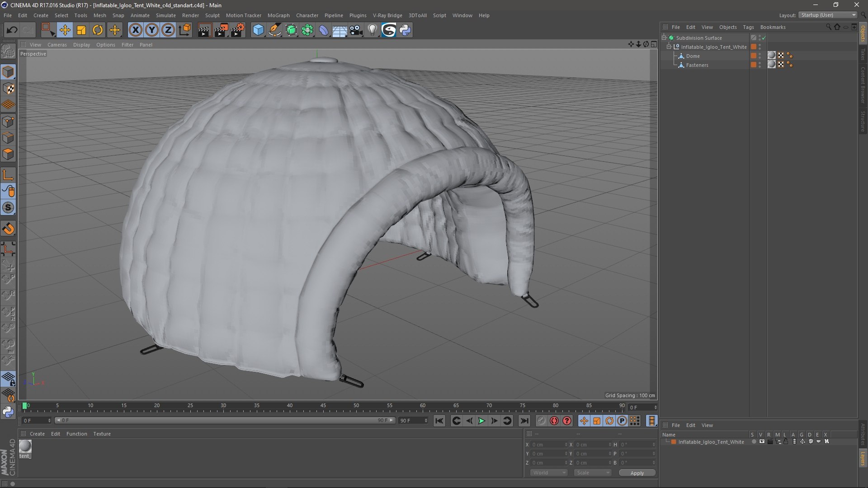The height and width of the screenshot is (488, 868).
Task: Click the Undo arrow icon
Action: (x=12, y=30)
